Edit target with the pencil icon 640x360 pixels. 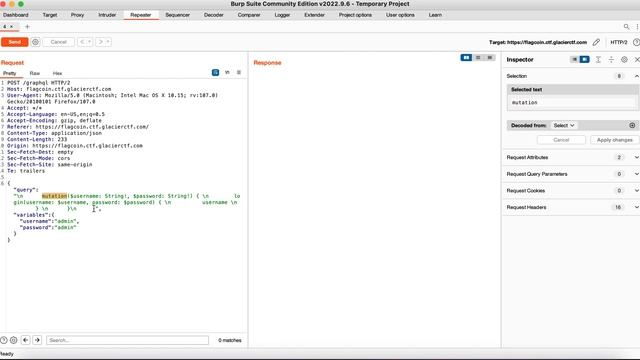point(596,42)
